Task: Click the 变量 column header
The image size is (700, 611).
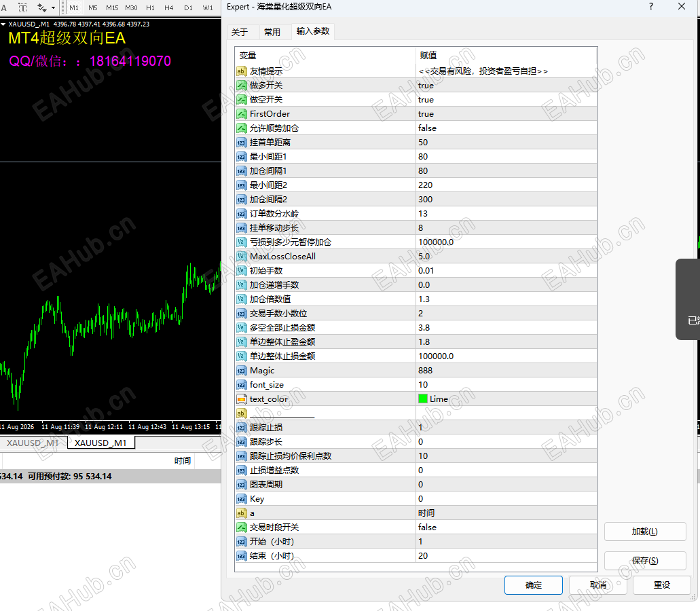Action: (x=325, y=56)
